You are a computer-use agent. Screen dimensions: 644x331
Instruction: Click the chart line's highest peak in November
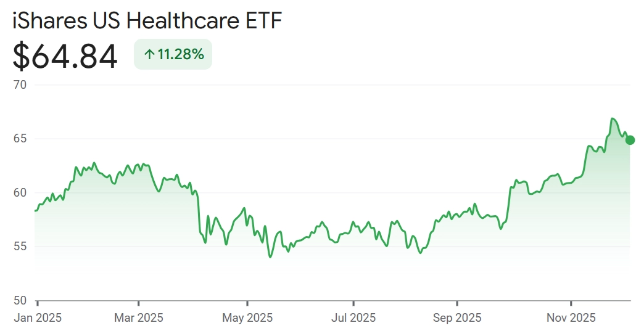click(x=612, y=118)
